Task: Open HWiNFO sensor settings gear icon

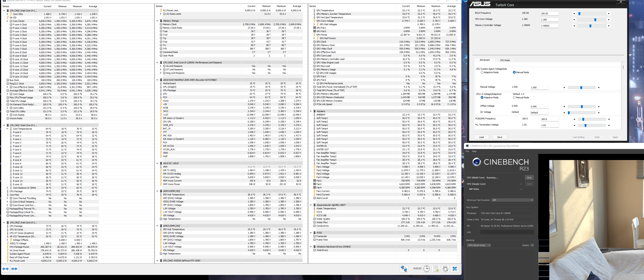Action: tap(445, 269)
